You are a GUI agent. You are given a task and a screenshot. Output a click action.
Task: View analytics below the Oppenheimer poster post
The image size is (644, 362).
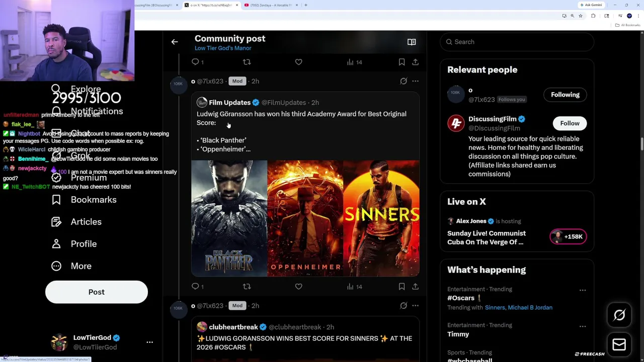click(354, 287)
